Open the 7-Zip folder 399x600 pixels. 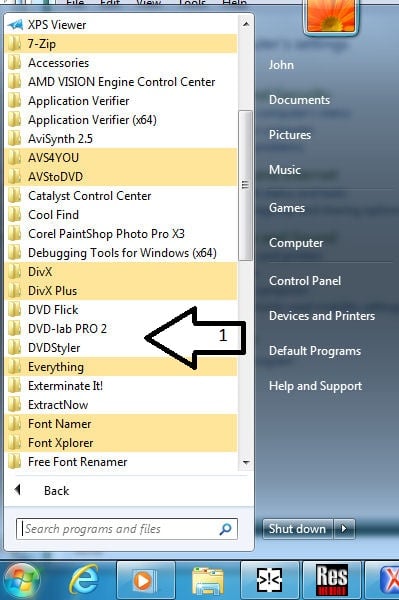pyautogui.click(x=122, y=44)
